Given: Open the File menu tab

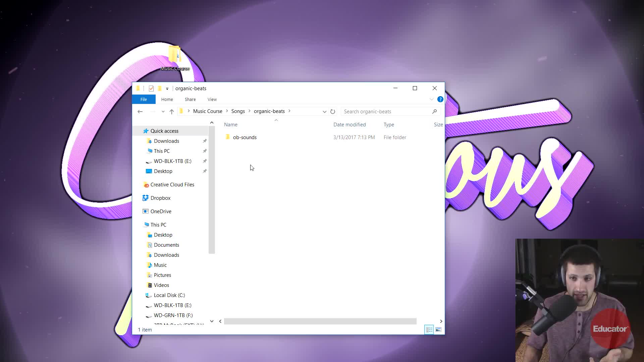Looking at the screenshot, I should (x=144, y=100).
